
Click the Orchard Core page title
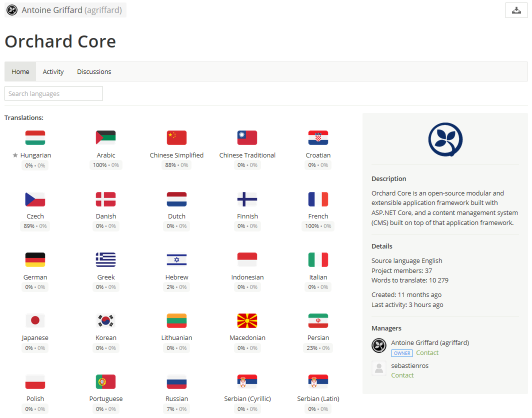(60, 41)
